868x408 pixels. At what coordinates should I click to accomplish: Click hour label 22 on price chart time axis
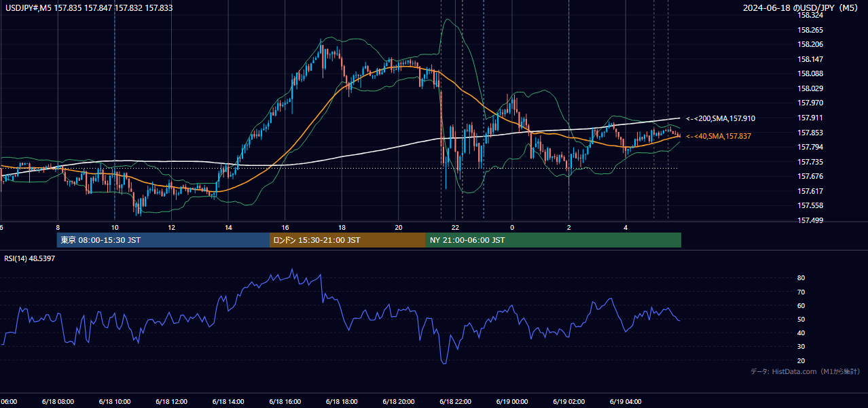point(456,228)
